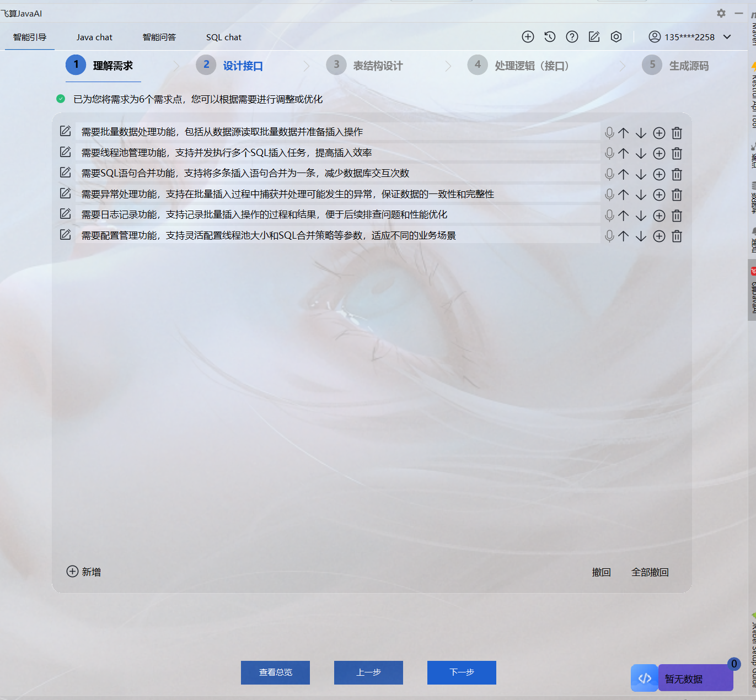Open settings via the hexagon gear icon
756x700 pixels.
616,36
